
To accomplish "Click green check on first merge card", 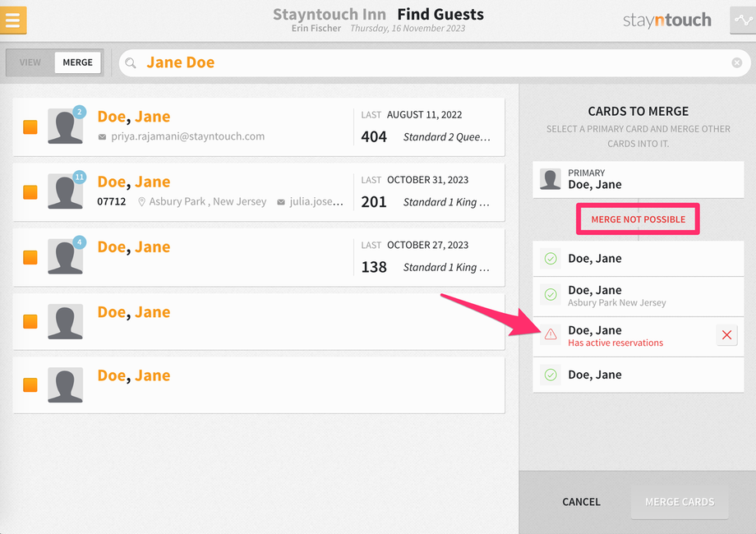I will [551, 258].
